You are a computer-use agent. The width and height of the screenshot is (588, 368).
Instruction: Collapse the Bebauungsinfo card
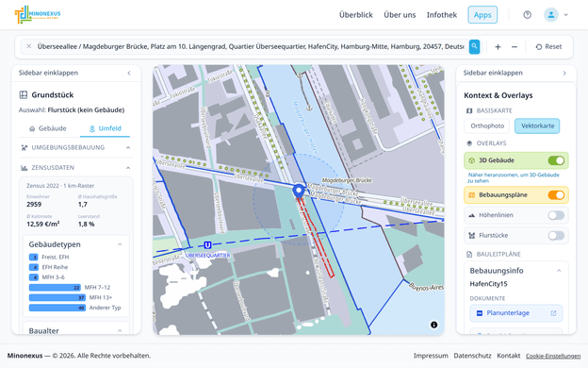click(559, 271)
